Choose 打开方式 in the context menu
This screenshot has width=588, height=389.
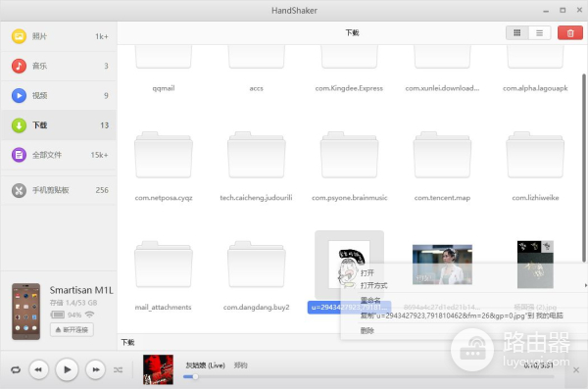374,285
